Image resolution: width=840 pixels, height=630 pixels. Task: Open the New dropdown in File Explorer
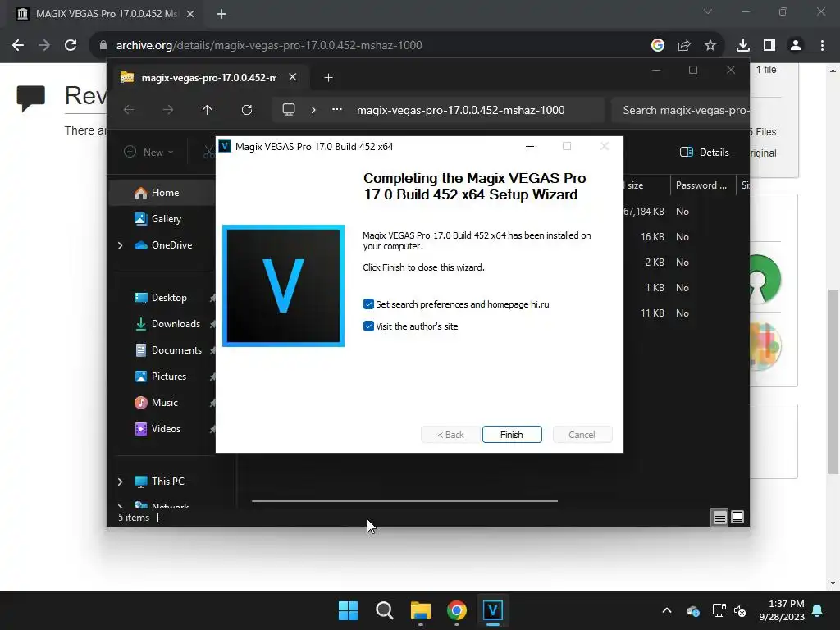(148, 152)
